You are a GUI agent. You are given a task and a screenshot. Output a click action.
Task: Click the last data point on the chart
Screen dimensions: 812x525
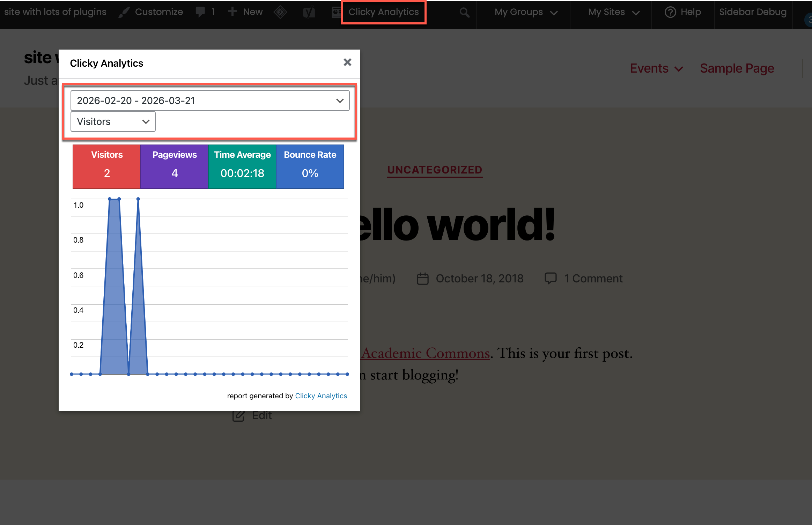click(x=347, y=374)
